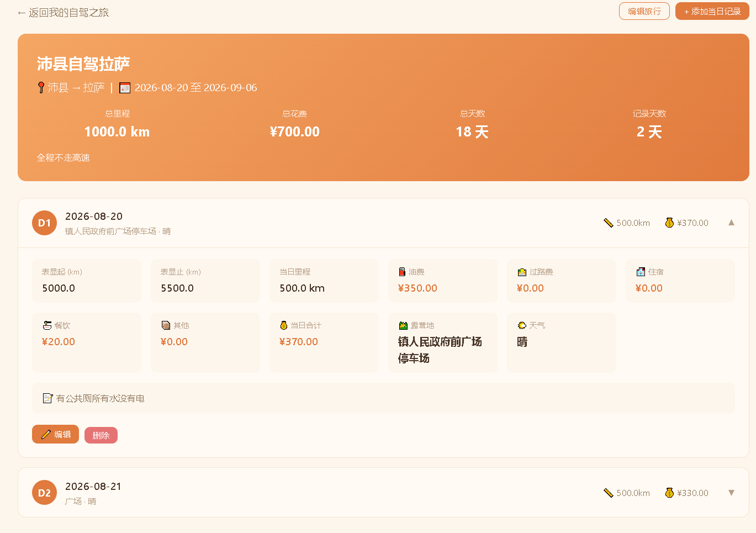
Task: Click the 住宿 amount ¥0.00
Action: 649,288
